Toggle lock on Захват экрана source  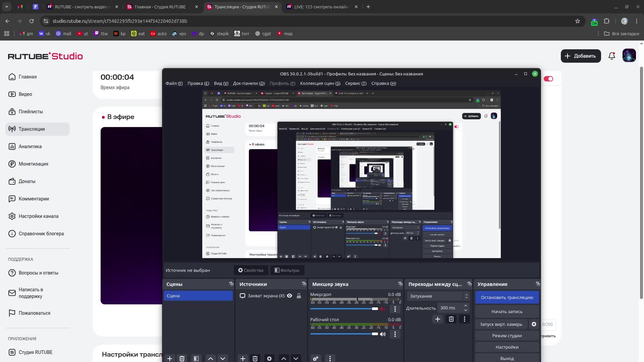[x=299, y=296]
